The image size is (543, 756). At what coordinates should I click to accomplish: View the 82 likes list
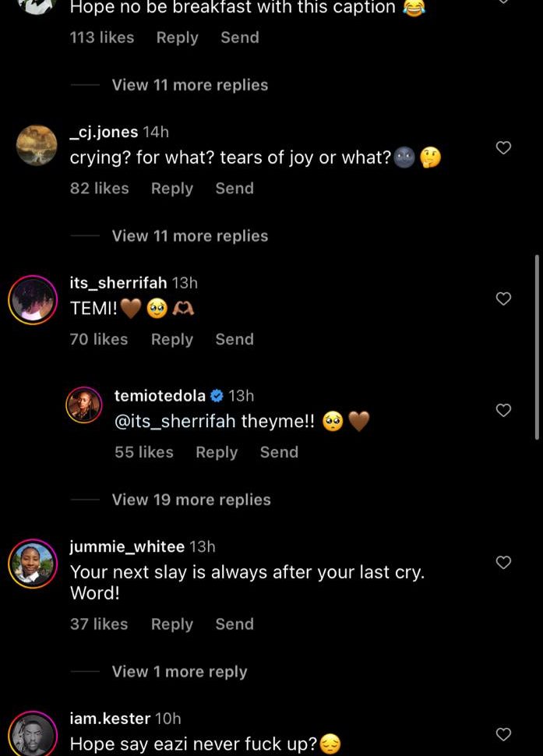pyautogui.click(x=99, y=188)
